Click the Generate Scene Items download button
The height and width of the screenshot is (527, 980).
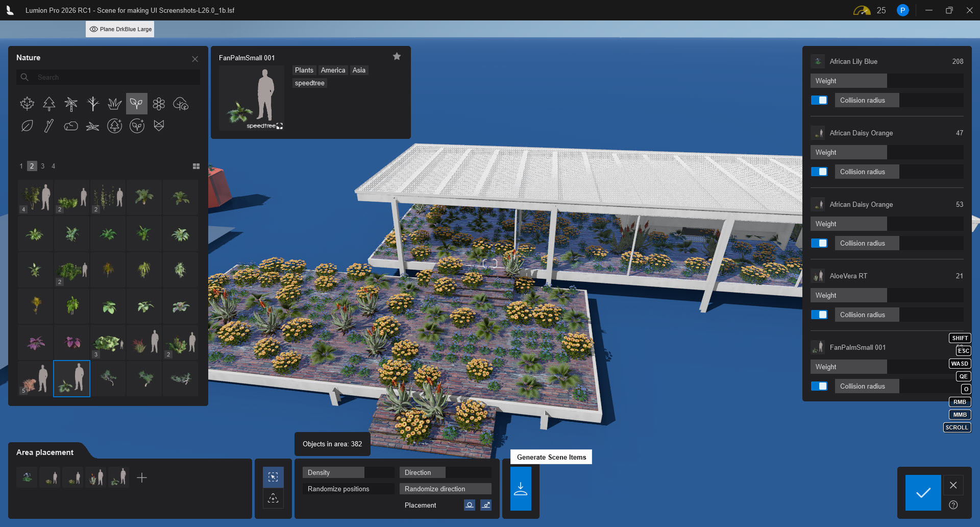pos(521,489)
